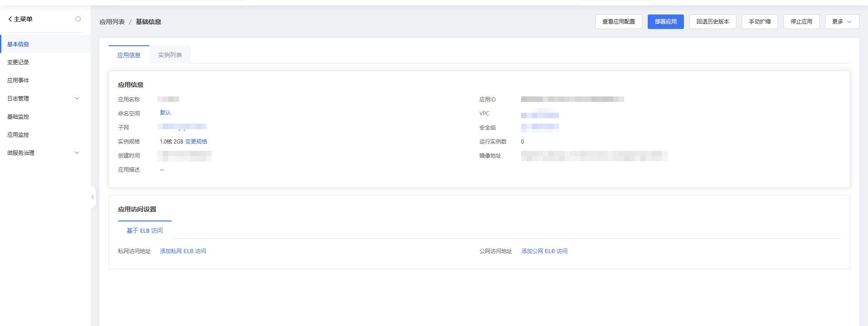Click 添加公网 ELB 访问 link
Screen dimensions: 868x326
pos(544,251)
